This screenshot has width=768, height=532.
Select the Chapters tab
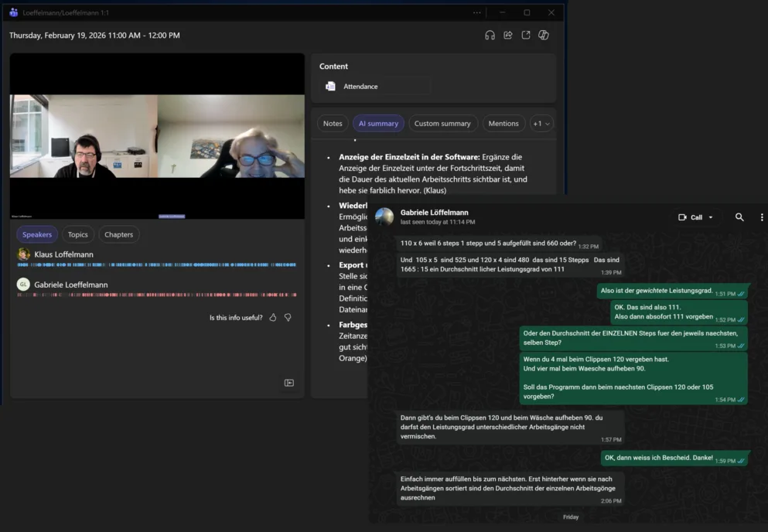coord(118,234)
